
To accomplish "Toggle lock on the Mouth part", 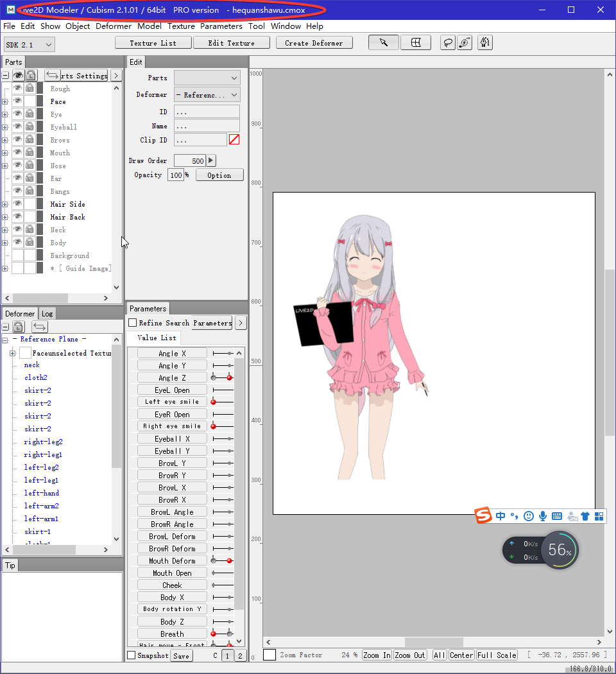I will (30, 152).
